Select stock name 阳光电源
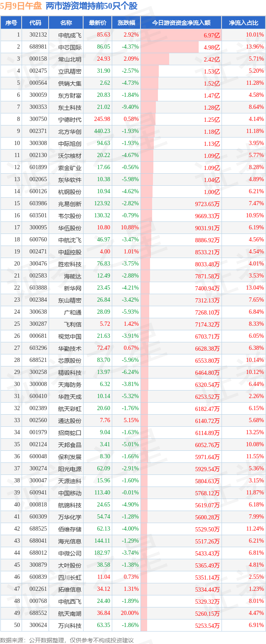The height and width of the screenshot is (644, 266). 70,469
